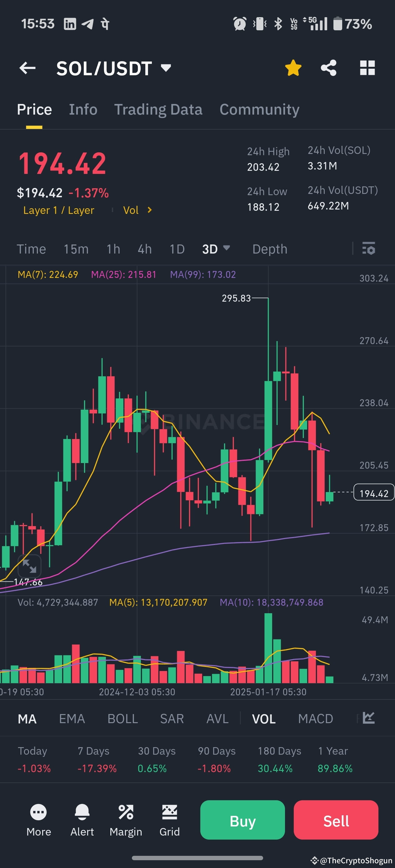Image resolution: width=395 pixels, height=868 pixels.
Task: Tap the 24h Low value 188.12
Action: tap(263, 207)
